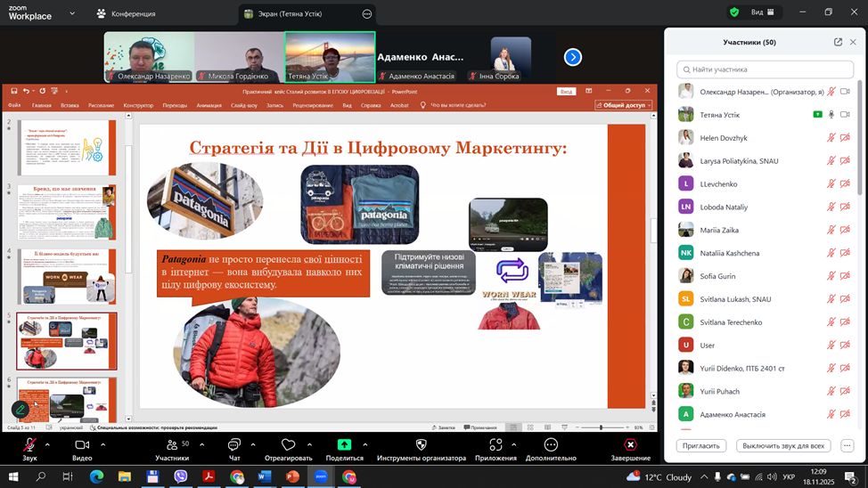The image size is (868, 488).
Task: Expand video options arrow next to Video
Action: 101,444
